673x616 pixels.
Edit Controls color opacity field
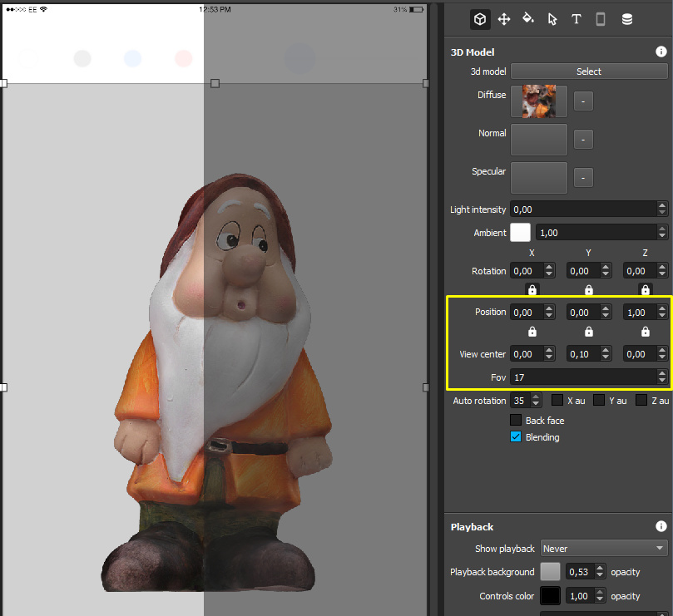(x=580, y=595)
